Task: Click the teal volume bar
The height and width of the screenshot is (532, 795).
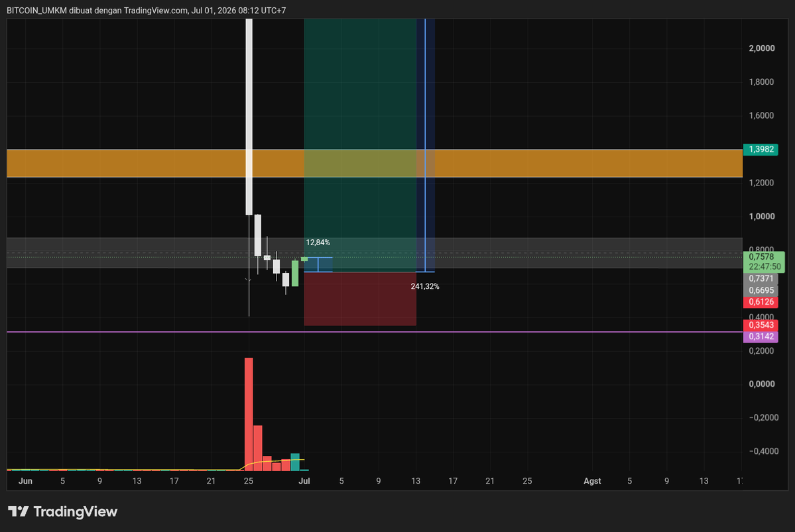Action: [x=295, y=462]
